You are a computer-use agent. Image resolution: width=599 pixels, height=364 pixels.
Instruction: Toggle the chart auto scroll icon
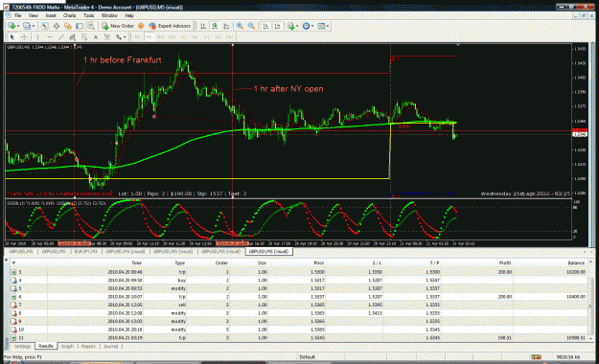(x=265, y=26)
